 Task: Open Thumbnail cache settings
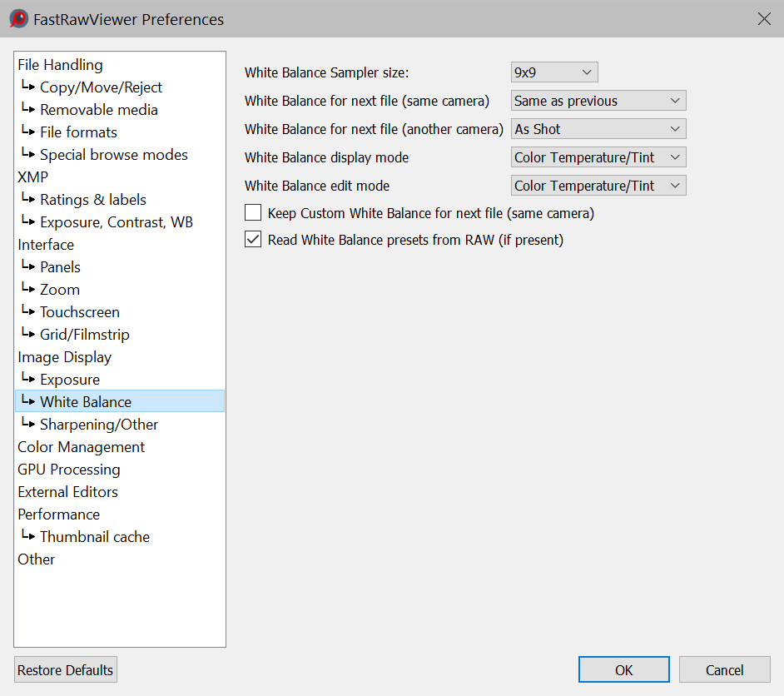(x=95, y=537)
